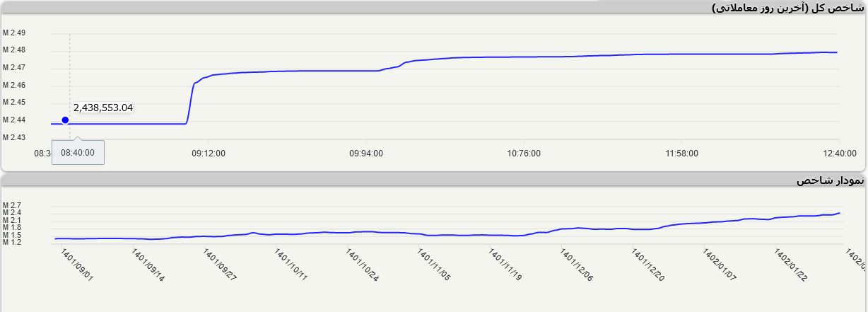This screenshot has width=868, height=312.
Task: Click the M 2.46 y-axis label
Action: point(14,85)
